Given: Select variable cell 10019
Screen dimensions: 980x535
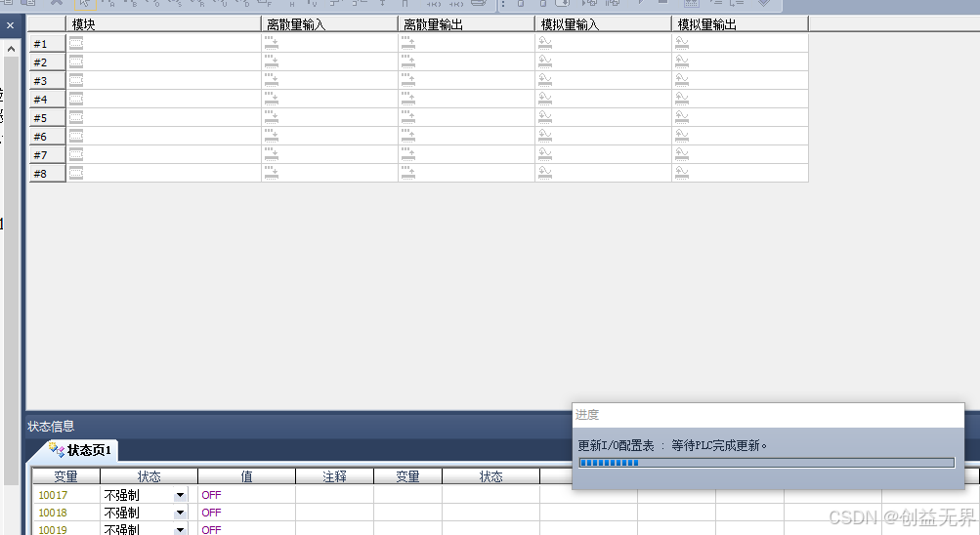Looking at the screenshot, I should [66, 529].
